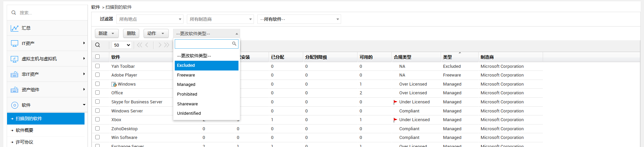This screenshot has height=147, width=644.
Task: Expand the 所有制造商 manufacturer dropdown
Action: click(x=220, y=19)
